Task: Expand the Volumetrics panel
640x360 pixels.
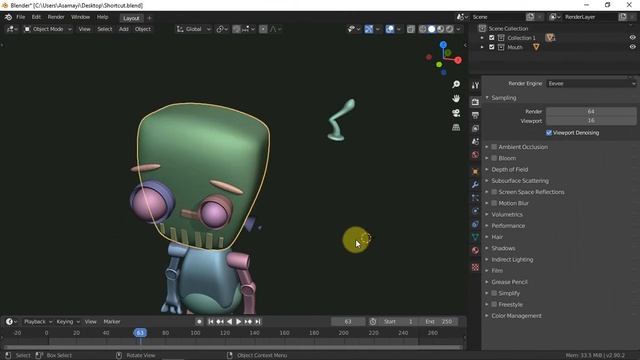Action: click(x=507, y=214)
